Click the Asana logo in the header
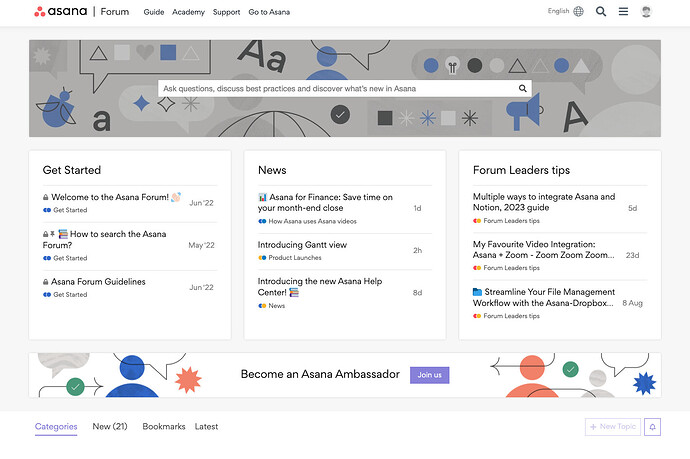Viewport: 690px width, 459px height. (61, 11)
